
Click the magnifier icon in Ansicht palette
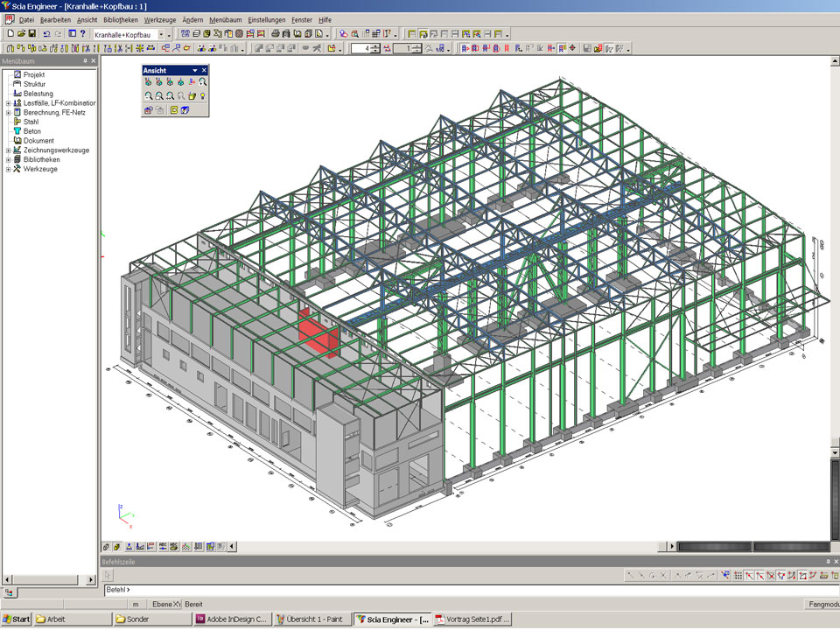click(202, 81)
